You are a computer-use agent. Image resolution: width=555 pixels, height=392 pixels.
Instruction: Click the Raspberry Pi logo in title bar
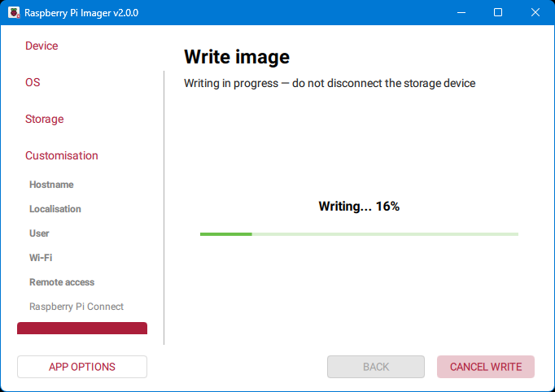(14, 13)
